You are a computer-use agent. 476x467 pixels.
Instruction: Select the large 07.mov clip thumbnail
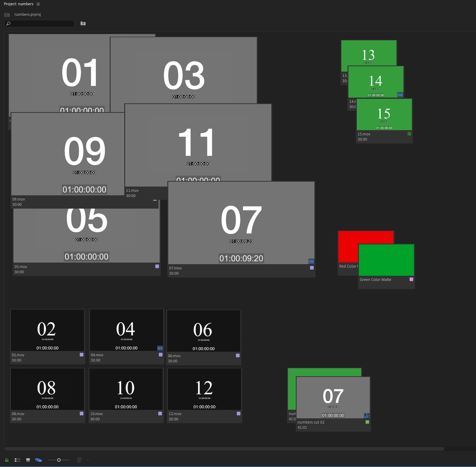[x=241, y=223]
